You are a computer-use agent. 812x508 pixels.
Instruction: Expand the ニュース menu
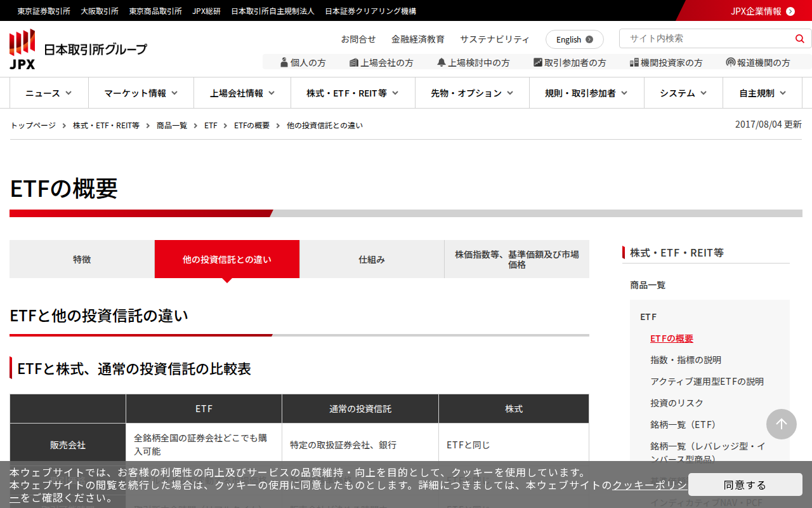coord(49,93)
